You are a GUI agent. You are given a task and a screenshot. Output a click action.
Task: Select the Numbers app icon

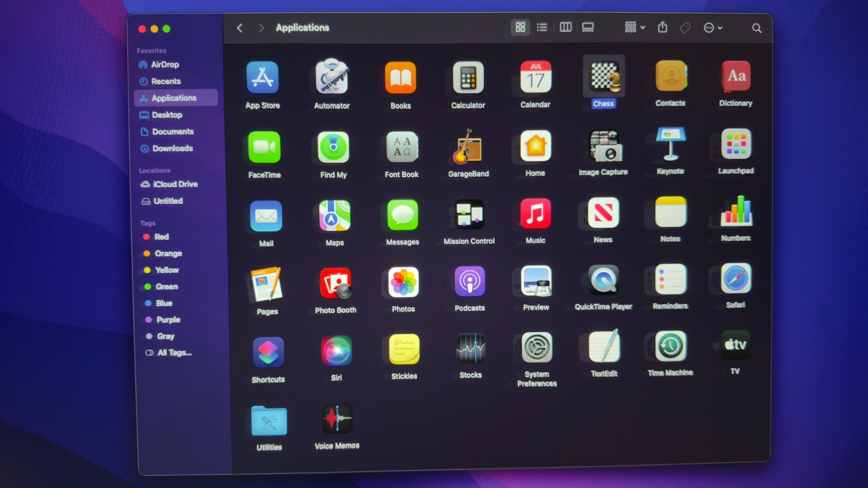tap(736, 210)
